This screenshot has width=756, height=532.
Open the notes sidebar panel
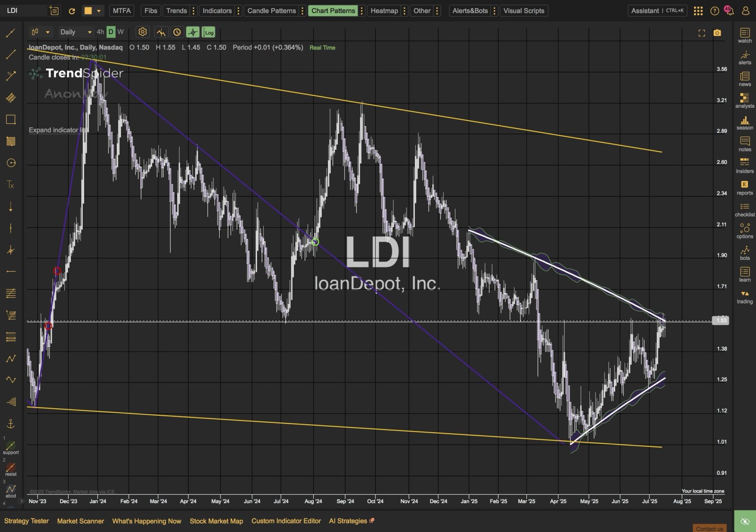(x=745, y=144)
